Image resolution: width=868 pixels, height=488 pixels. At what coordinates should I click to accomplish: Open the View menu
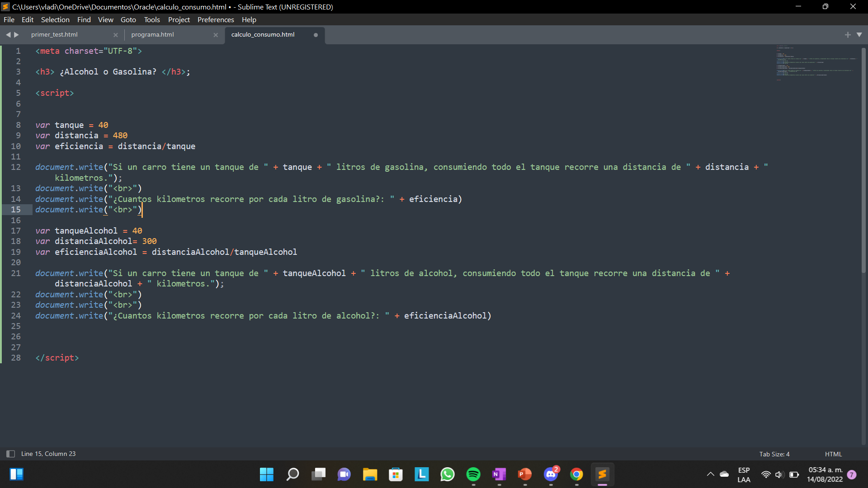106,19
